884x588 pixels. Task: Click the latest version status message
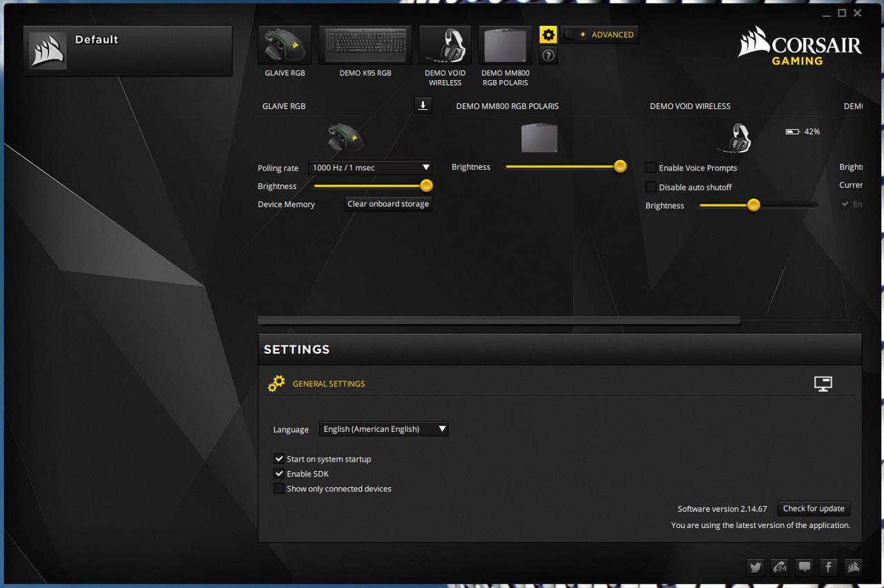(760, 525)
